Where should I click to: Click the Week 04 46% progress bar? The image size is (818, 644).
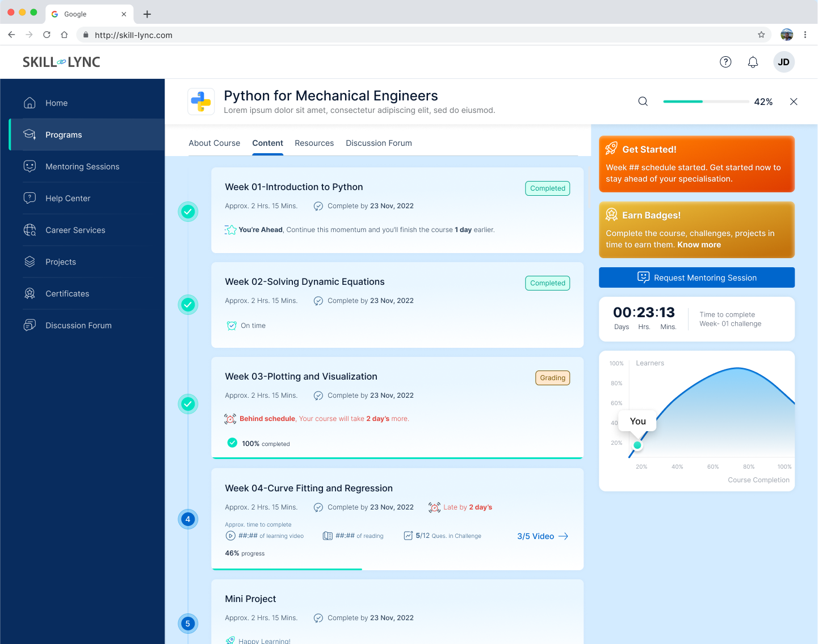(397, 569)
